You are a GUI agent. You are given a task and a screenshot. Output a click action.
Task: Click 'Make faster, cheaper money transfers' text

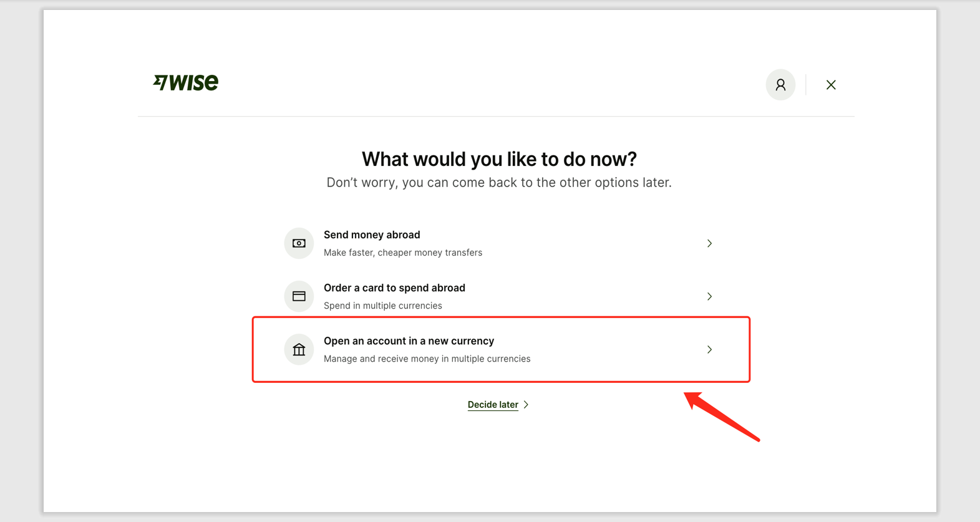click(403, 253)
